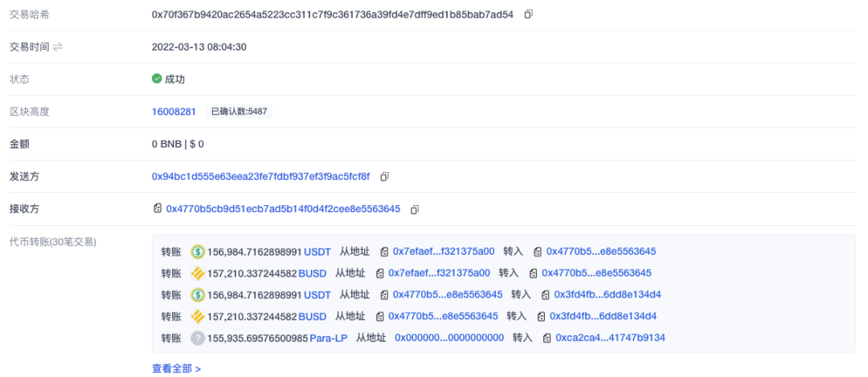
Task: Click the contract icon beside the receiver address
Action: (x=158, y=209)
